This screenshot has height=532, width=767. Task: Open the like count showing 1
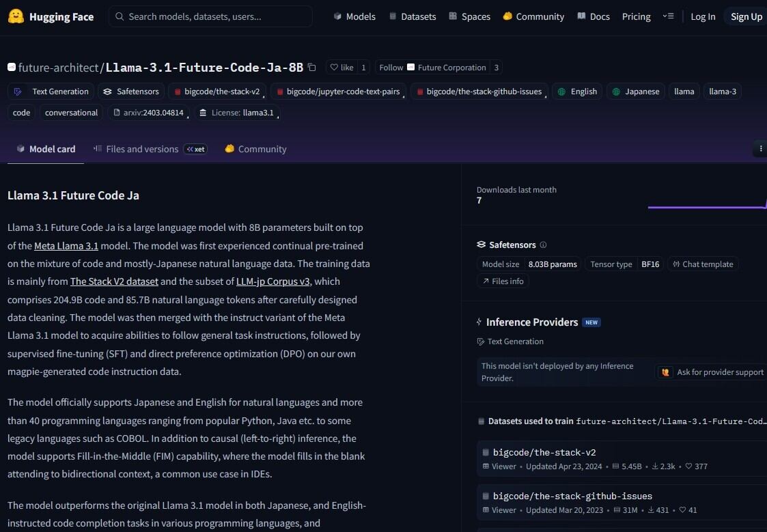pos(363,68)
